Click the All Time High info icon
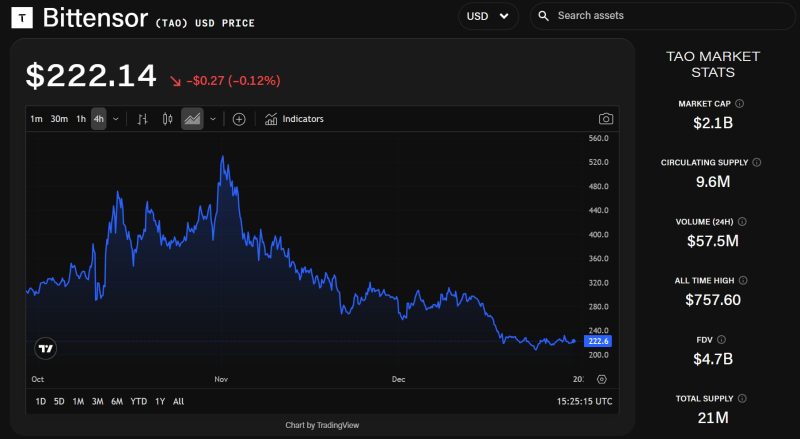Viewport: 800px width, 439px height. point(749,280)
